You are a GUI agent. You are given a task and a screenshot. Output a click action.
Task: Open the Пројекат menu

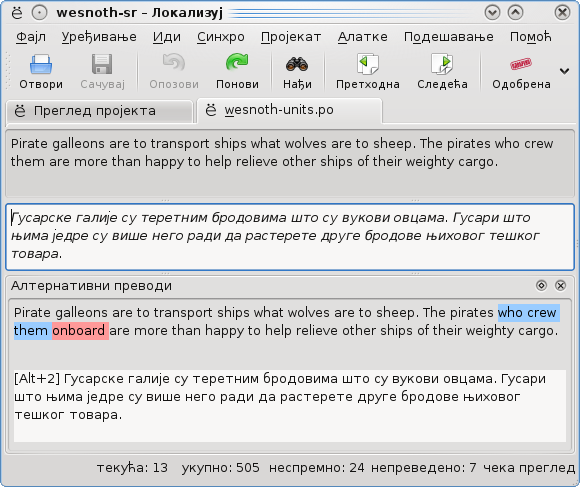coord(291,37)
